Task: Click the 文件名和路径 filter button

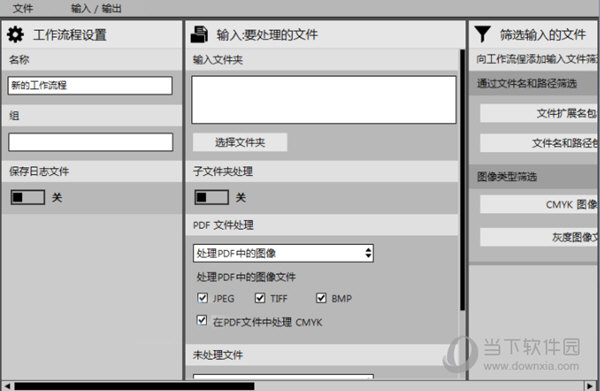Action: 539,143
